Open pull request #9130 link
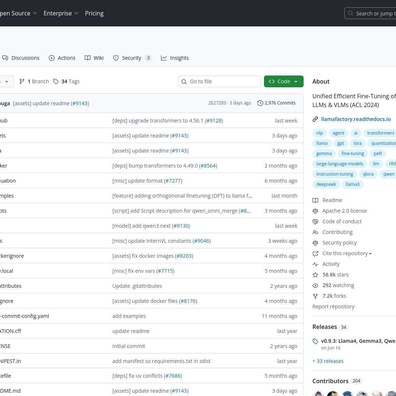Screen dimensions: 396x396 [x=181, y=226]
